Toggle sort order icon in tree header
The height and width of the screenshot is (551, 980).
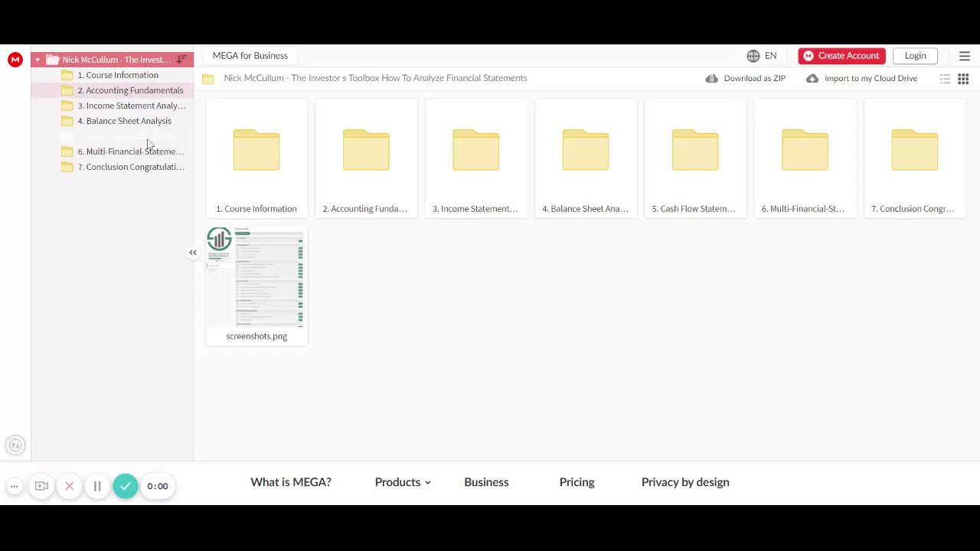point(181,60)
